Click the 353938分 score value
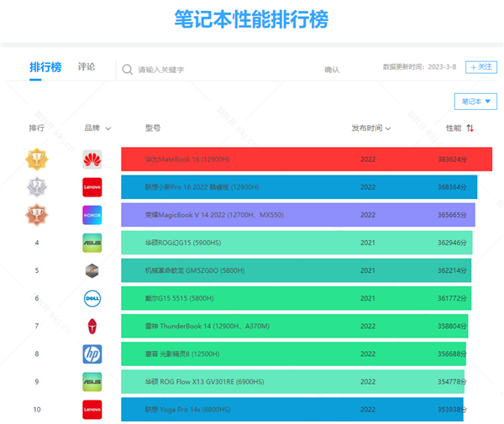The height and width of the screenshot is (424, 504). coord(452,409)
